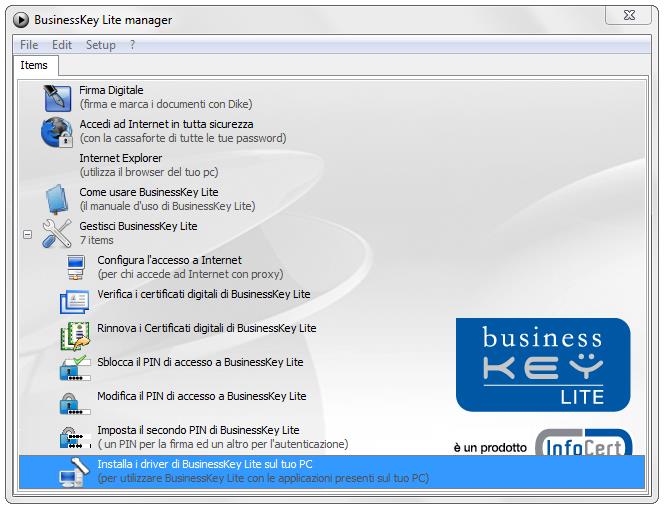Click the InfoCert logo
This screenshot has height=509, width=665.
point(582,445)
